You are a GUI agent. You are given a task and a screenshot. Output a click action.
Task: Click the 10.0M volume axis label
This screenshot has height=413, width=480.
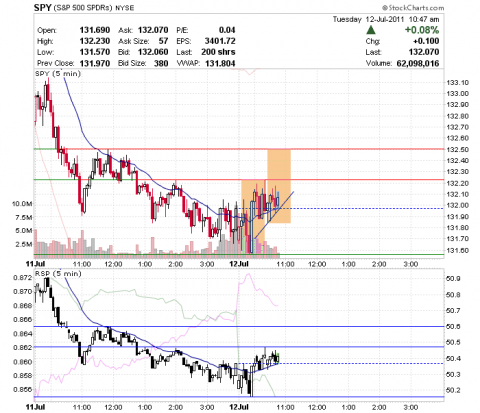point(22,204)
